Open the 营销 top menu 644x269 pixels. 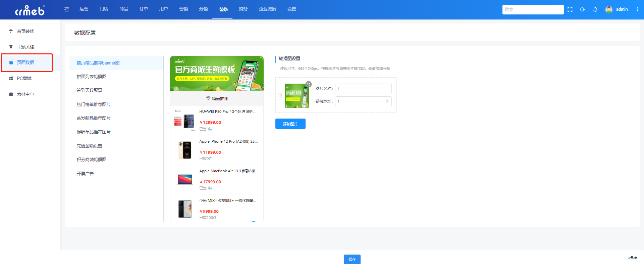(x=183, y=9)
